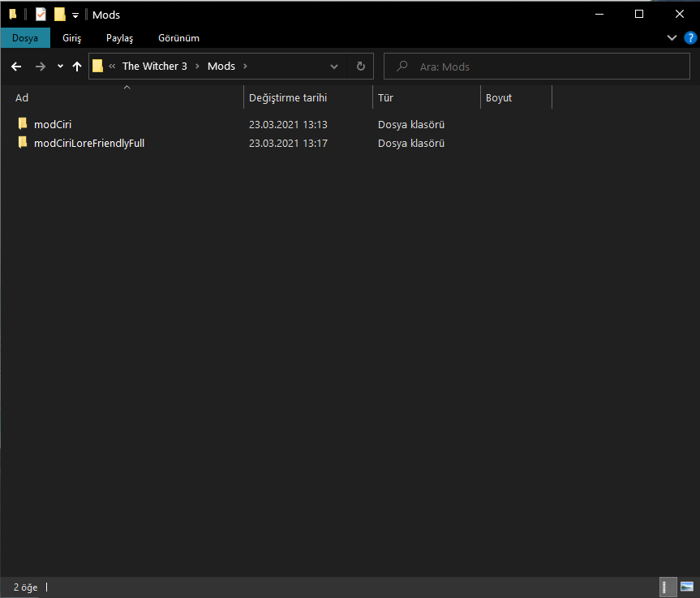Image resolution: width=700 pixels, height=598 pixels.
Task: Go back using the back arrow
Action: tap(16, 67)
